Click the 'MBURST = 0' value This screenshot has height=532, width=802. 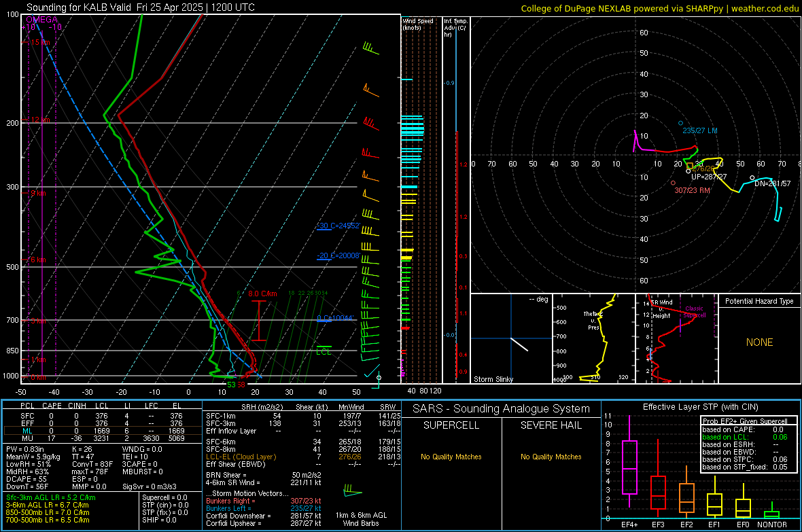[143, 472]
